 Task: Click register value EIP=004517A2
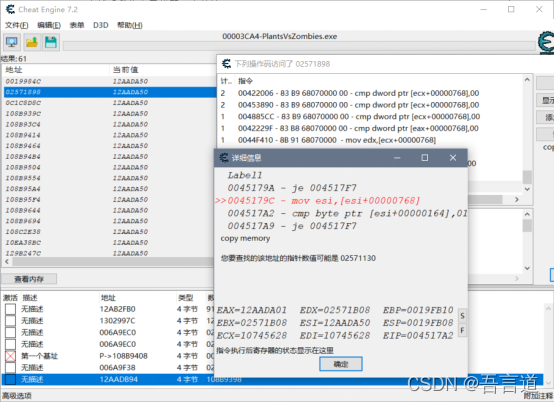(x=418, y=336)
